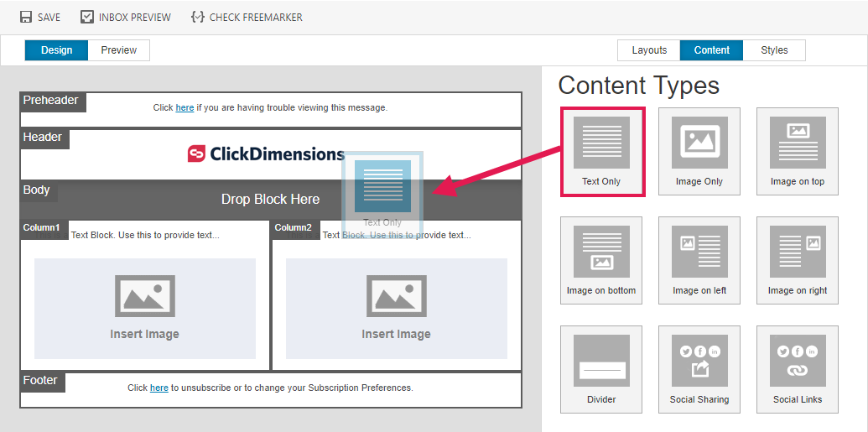
Task: Click the ClickDimensions logo in Header
Action: [x=266, y=154]
